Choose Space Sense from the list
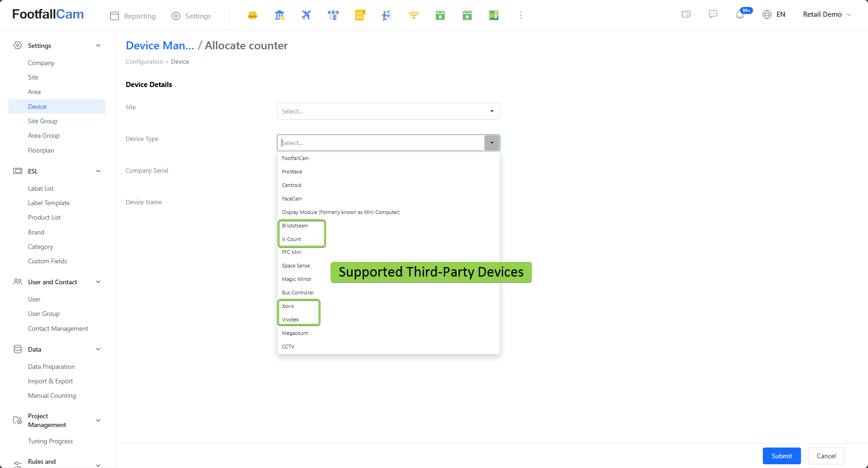This screenshot has width=868, height=468. click(388, 266)
